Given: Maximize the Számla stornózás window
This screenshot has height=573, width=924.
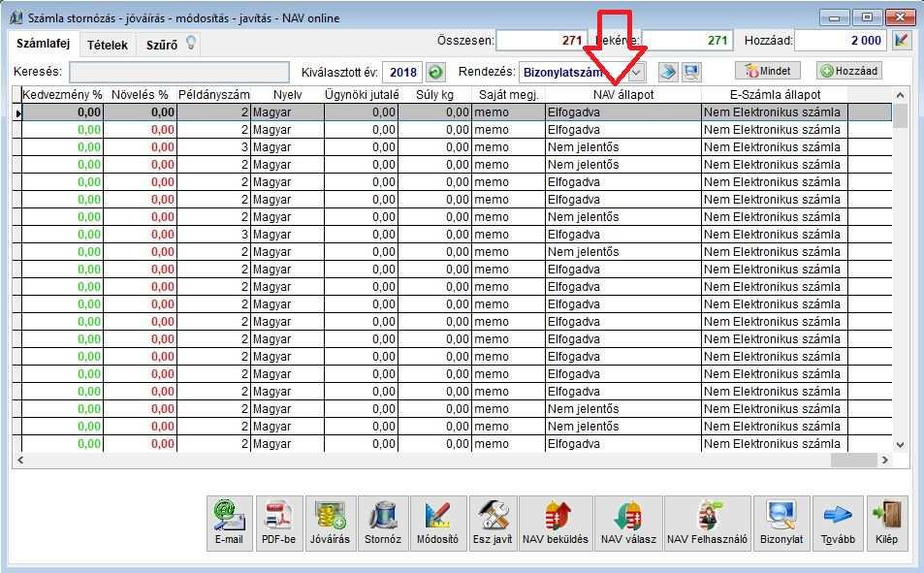Looking at the screenshot, I should (x=867, y=17).
